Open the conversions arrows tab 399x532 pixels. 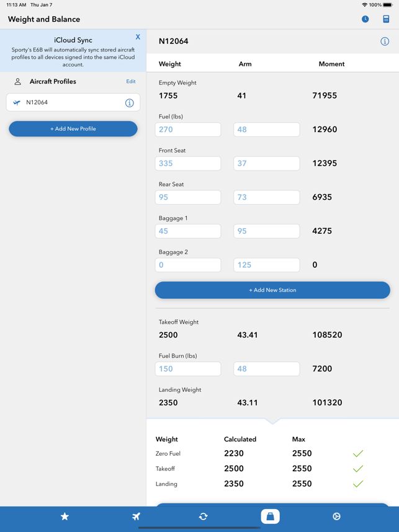pyautogui.click(x=203, y=516)
